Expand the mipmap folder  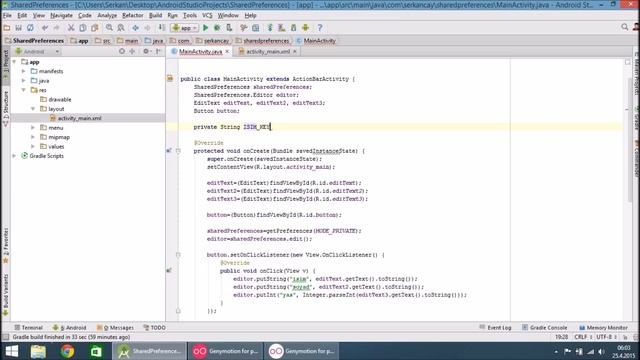pos(33,137)
